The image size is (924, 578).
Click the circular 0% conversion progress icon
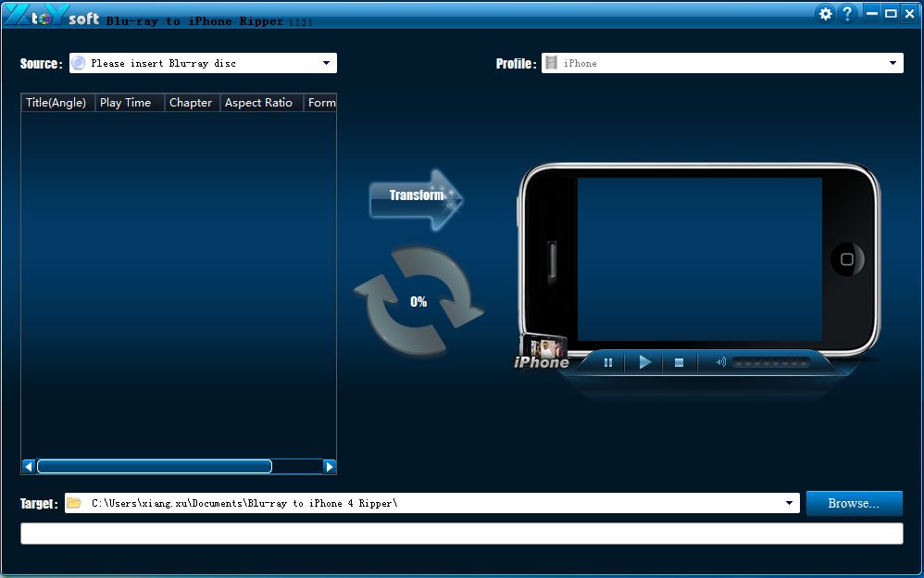(418, 302)
